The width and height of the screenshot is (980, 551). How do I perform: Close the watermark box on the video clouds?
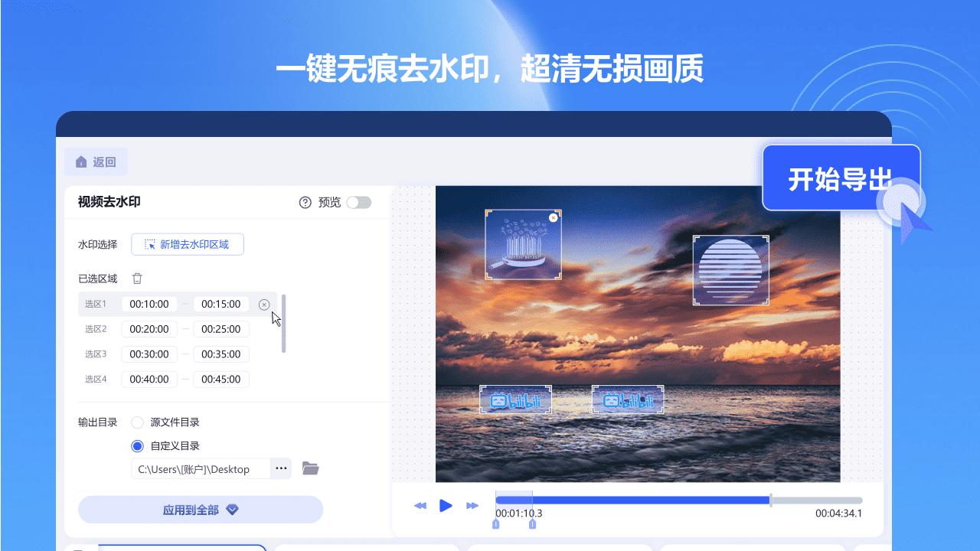click(x=553, y=217)
